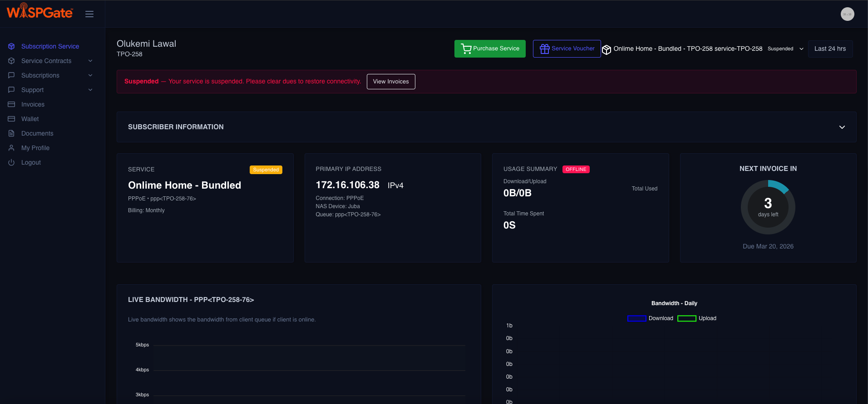This screenshot has width=868, height=404.
Task: Click the Service Contracts sidebar icon
Action: tap(11, 61)
